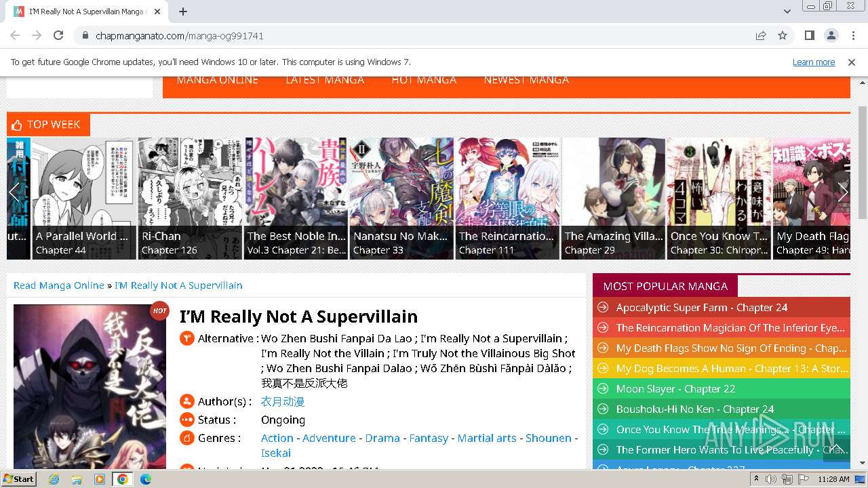Open My Dog Becomes A Human Chapter 13
This screenshot has width=868, height=488.
[731, 368]
